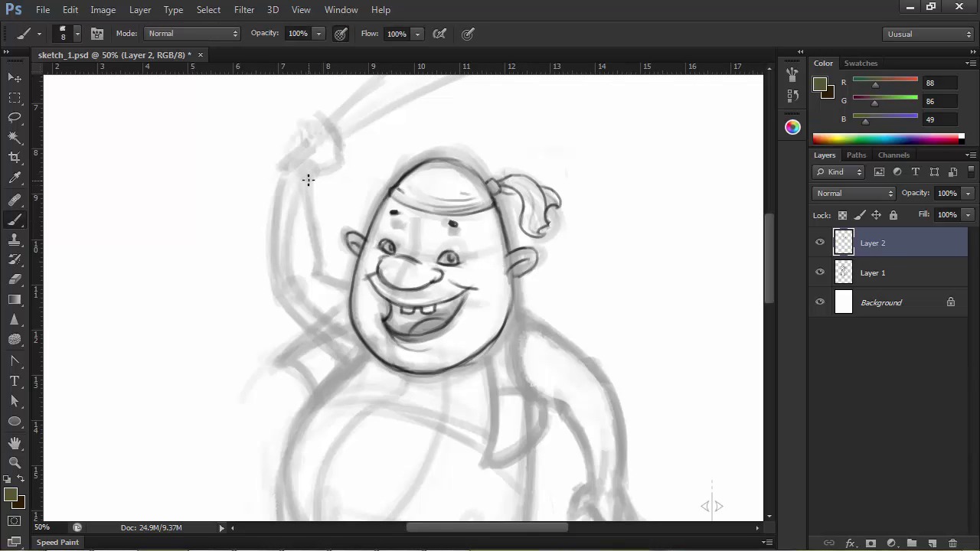Open the History panel icon
This screenshot has height=551, width=980.
[x=792, y=96]
